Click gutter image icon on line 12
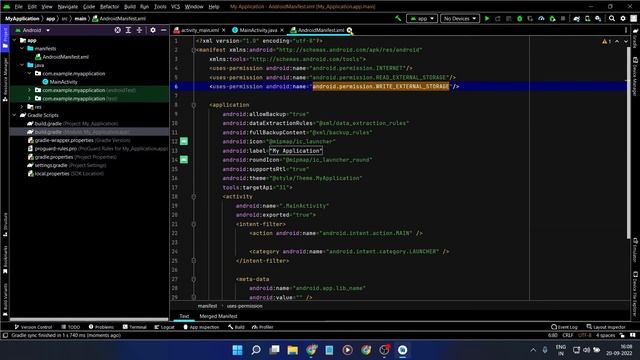The image size is (640, 360). tap(184, 141)
